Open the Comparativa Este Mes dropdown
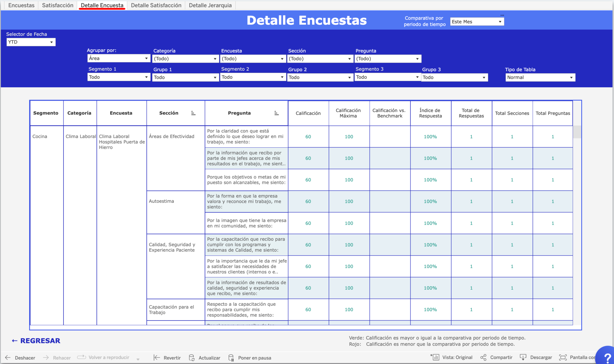This screenshot has width=614, height=364. [x=477, y=22]
